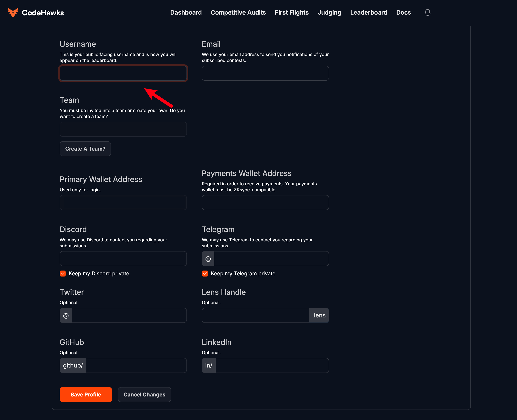Focus the Lens Handle input box

click(x=255, y=315)
